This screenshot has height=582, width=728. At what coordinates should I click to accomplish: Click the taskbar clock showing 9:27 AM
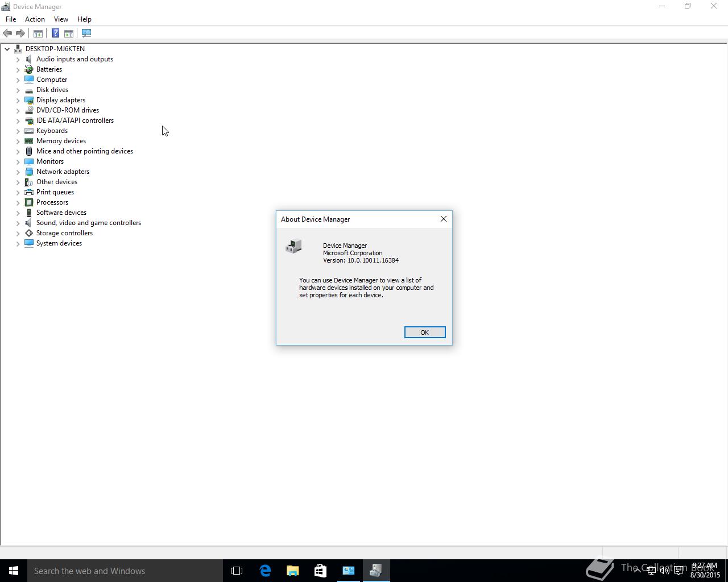(705, 571)
